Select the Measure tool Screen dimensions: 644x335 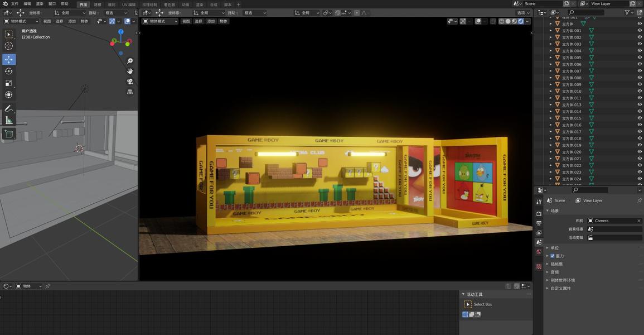coord(8,121)
